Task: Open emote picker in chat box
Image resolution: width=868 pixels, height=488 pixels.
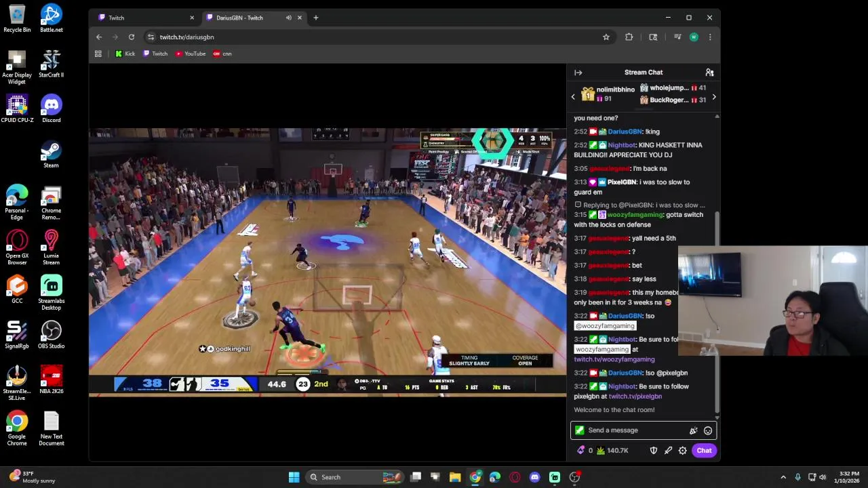Action: tap(708, 430)
